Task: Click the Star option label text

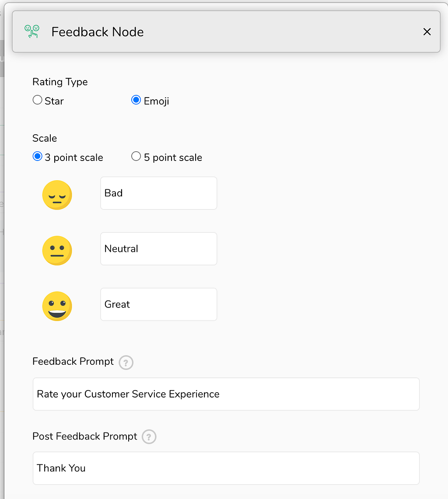Action: point(54,101)
